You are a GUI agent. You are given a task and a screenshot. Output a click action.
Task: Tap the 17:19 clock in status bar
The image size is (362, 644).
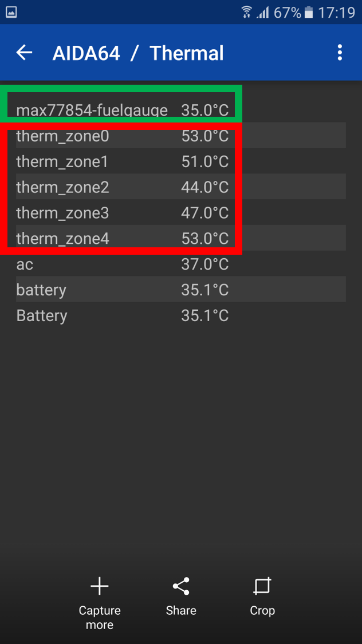pyautogui.click(x=337, y=12)
